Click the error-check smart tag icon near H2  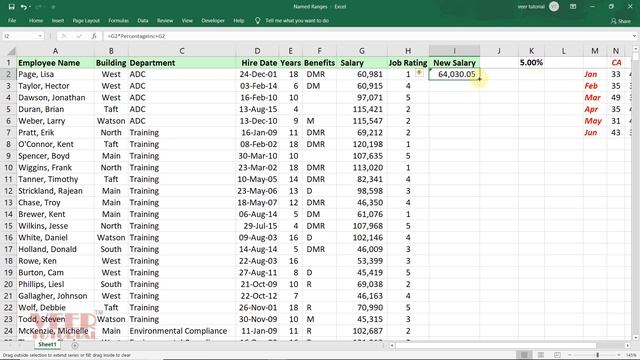pyautogui.click(x=419, y=73)
